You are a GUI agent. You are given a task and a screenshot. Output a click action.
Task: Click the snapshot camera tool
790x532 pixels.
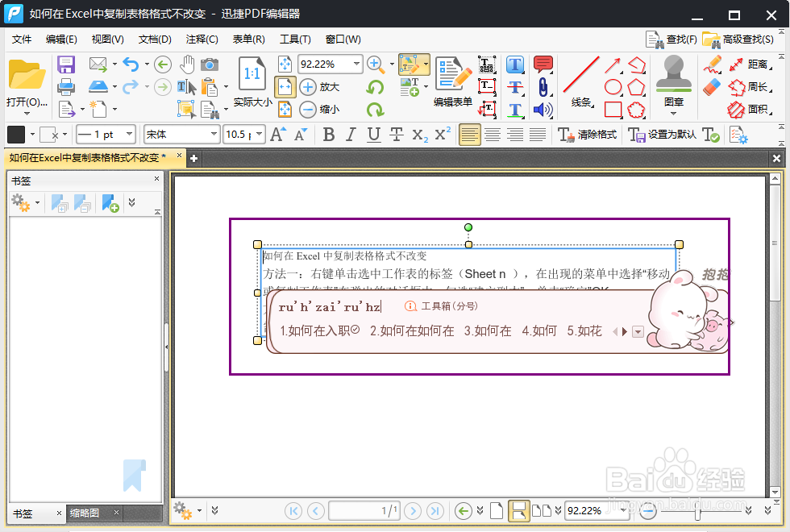(x=209, y=64)
